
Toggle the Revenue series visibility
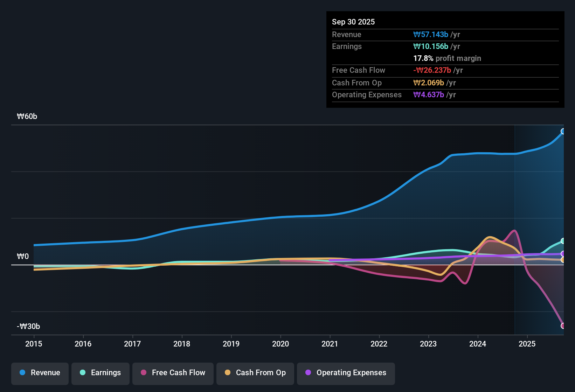(40, 373)
